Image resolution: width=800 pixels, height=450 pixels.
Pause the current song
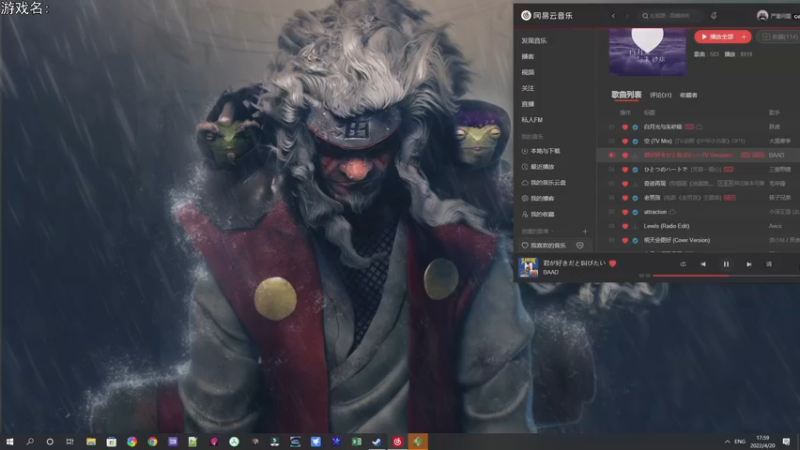click(x=726, y=264)
